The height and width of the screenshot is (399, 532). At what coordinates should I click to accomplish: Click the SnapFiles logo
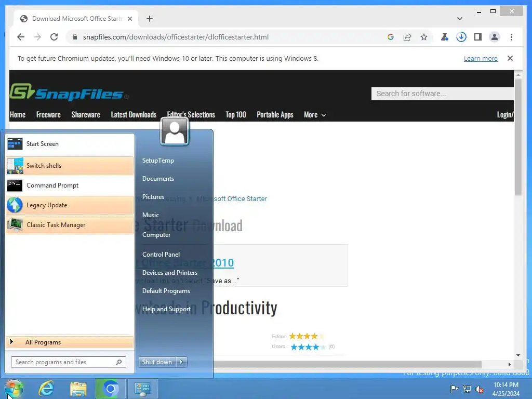(x=69, y=92)
